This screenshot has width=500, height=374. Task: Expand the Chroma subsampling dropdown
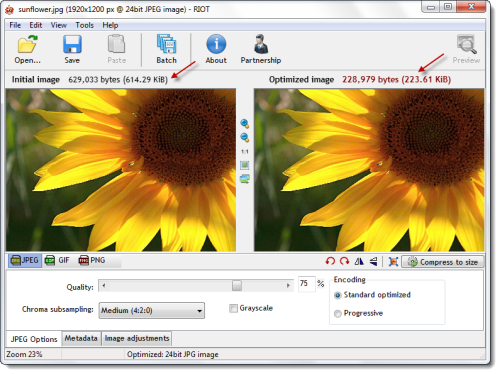[x=152, y=311]
